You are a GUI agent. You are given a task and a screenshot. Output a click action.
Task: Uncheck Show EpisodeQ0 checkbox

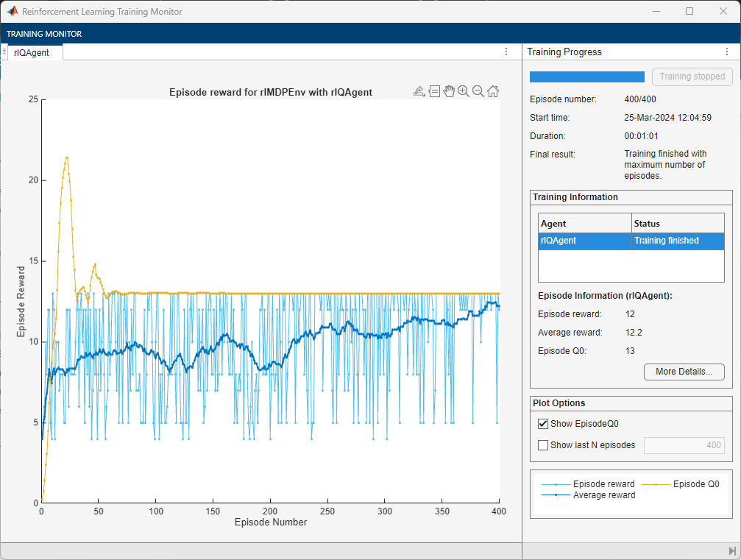click(x=543, y=423)
